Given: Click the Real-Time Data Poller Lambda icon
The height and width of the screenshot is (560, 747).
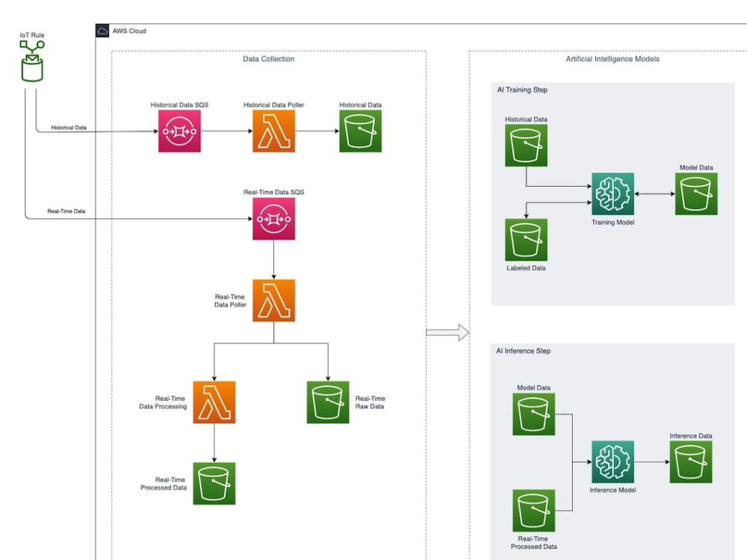Looking at the screenshot, I should (273, 300).
